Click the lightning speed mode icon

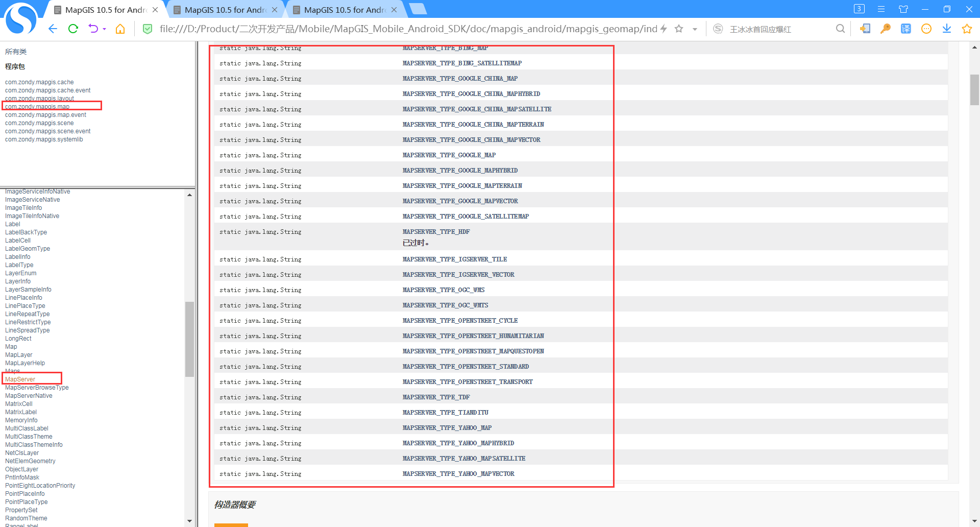[x=663, y=29]
